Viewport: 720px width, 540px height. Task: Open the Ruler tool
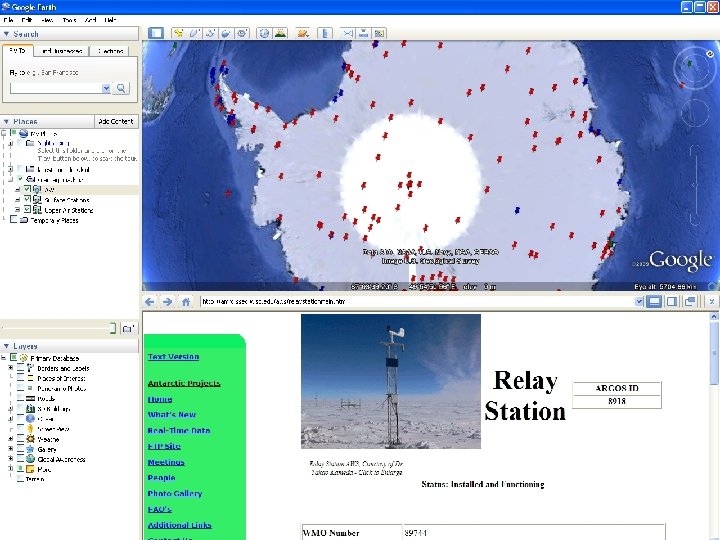pyautogui.click(x=325, y=33)
